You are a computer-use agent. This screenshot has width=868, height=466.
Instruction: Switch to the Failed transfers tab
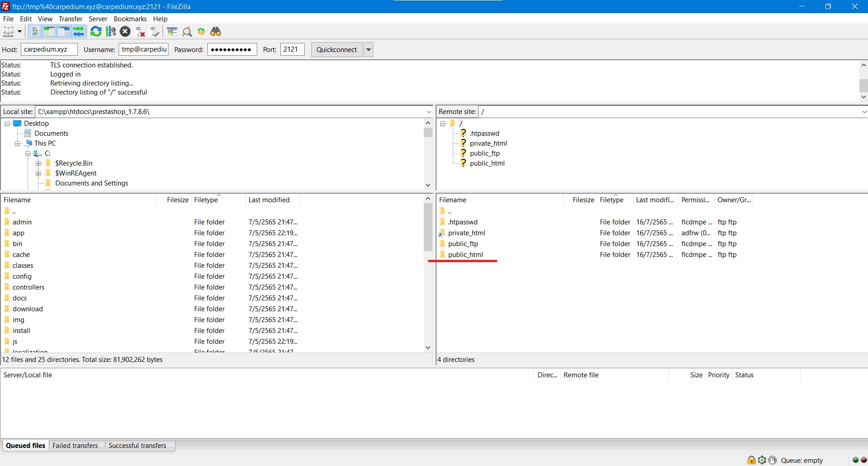75,446
